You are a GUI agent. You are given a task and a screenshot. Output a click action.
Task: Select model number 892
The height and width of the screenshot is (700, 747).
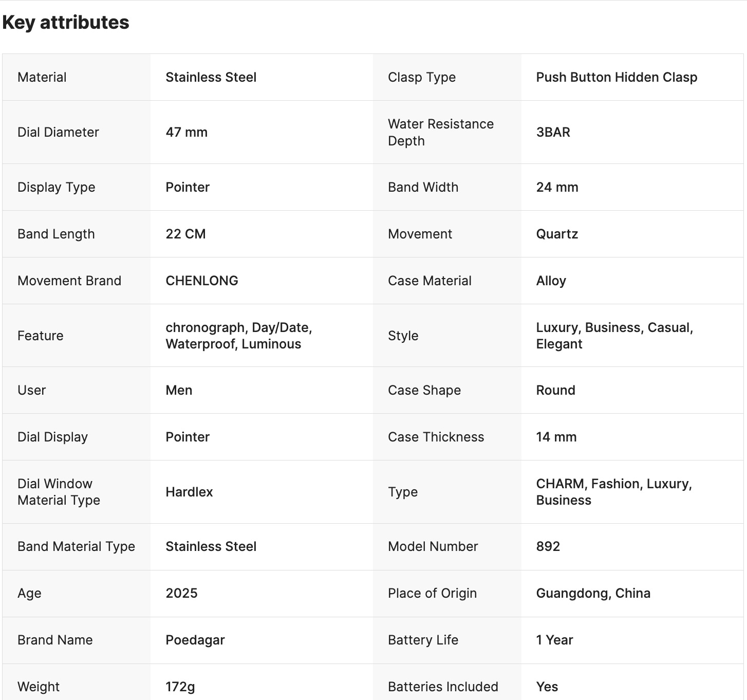click(x=548, y=546)
